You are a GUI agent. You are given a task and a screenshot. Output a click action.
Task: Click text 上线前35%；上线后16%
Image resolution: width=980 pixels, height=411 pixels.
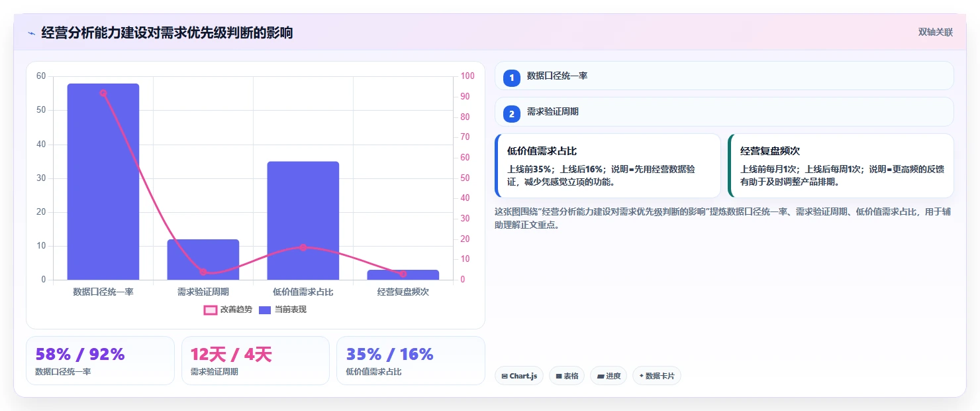(558, 169)
